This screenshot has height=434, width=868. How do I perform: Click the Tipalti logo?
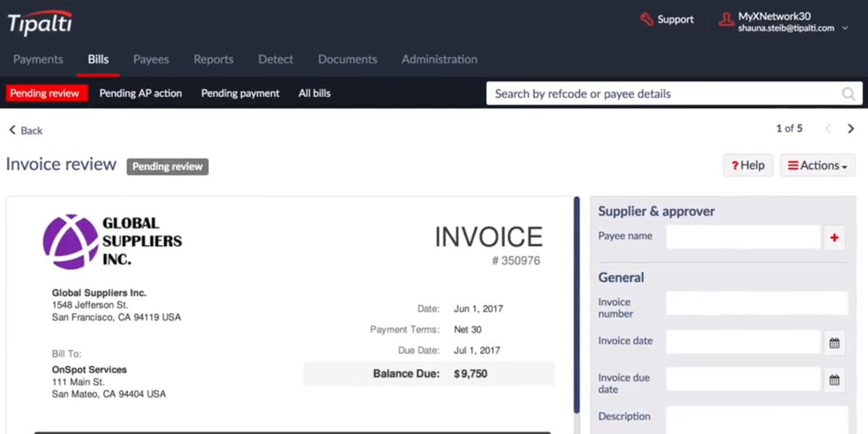40,23
